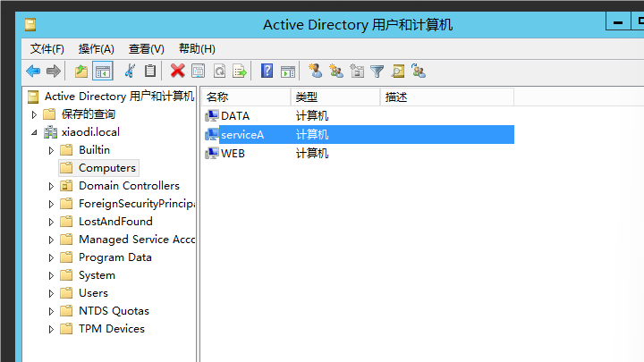The image size is (644, 362).
Task: Sort by the 类型 column header
Action: click(335, 97)
